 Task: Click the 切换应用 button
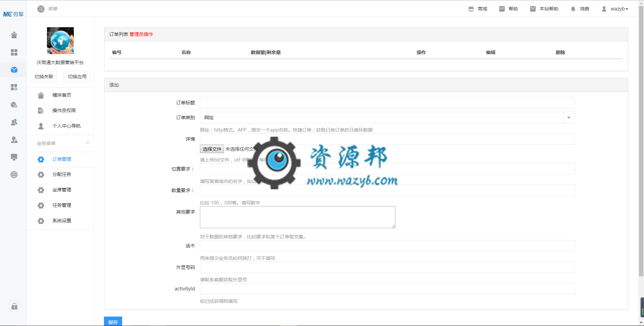click(x=77, y=77)
